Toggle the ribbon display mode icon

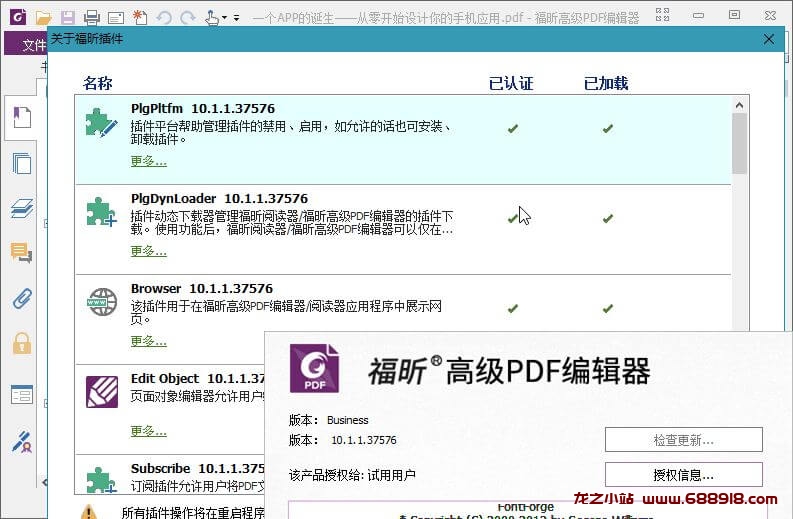coord(662,14)
